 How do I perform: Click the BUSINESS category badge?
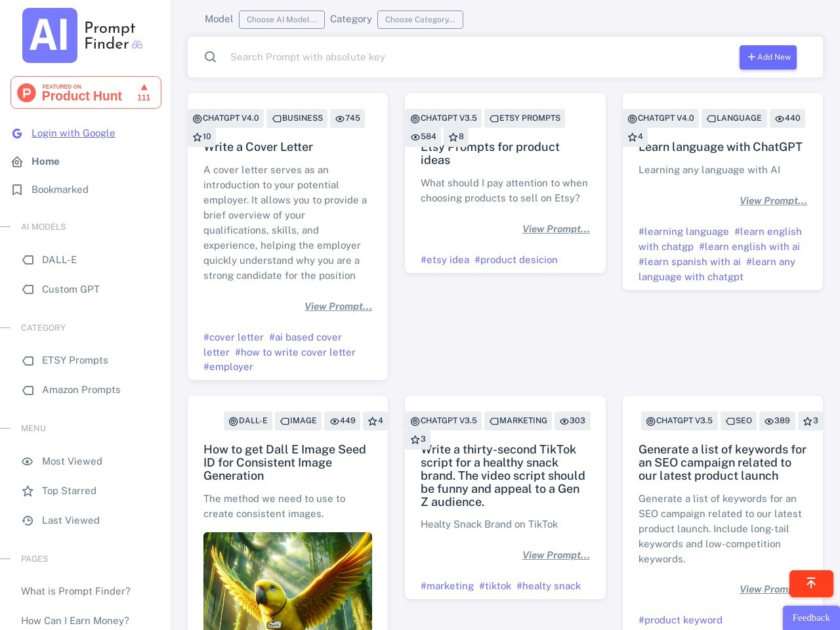pos(297,119)
